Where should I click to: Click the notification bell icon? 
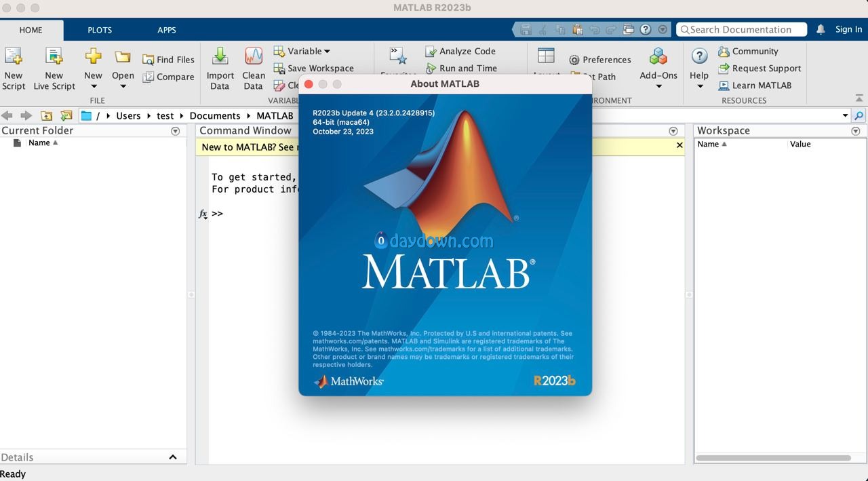[821, 29]
